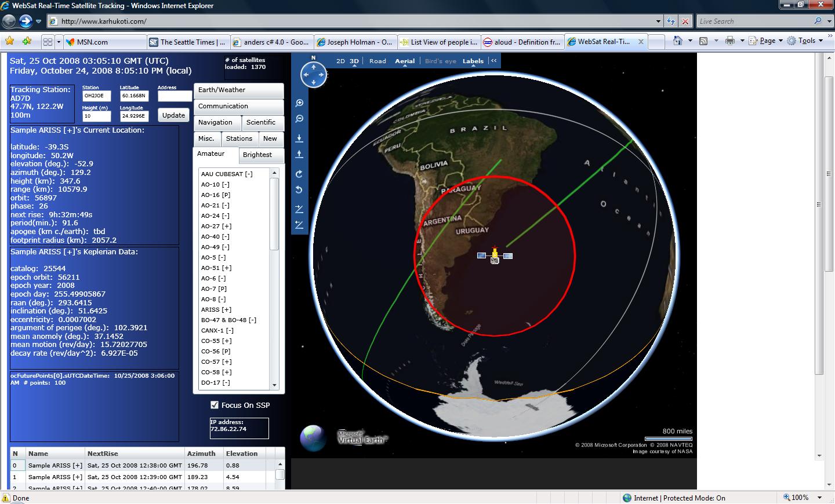Click the Height (m) input field

(x=96, y=116)
